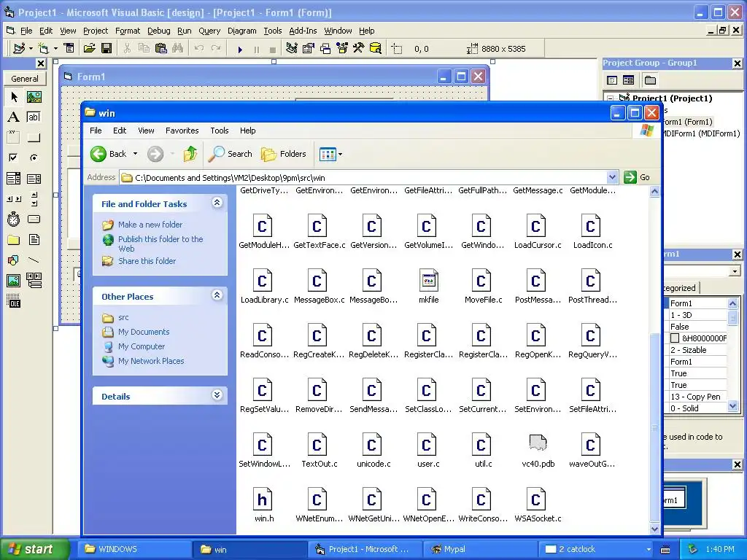The height and width of the screenshot is (560, 747).
Task: Start the program with the Run arrow
Action: point(240,49)
